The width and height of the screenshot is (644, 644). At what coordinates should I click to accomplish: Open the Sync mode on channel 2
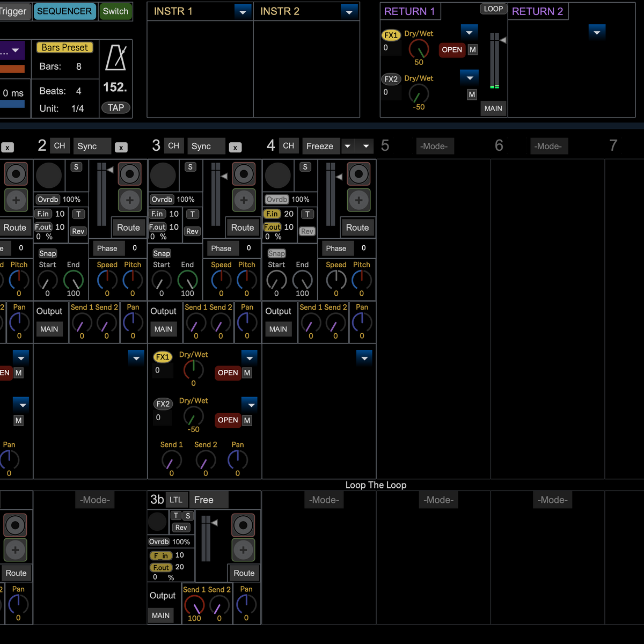point(92,146)
